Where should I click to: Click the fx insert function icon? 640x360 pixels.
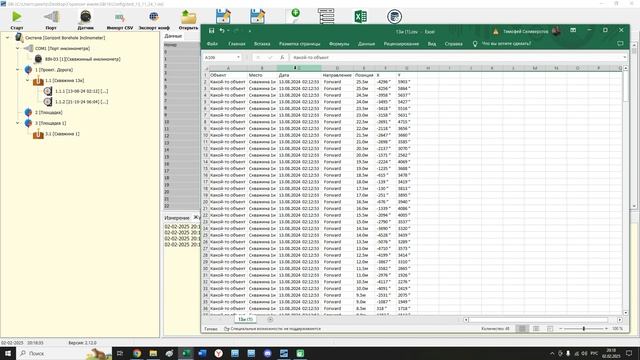282,58
